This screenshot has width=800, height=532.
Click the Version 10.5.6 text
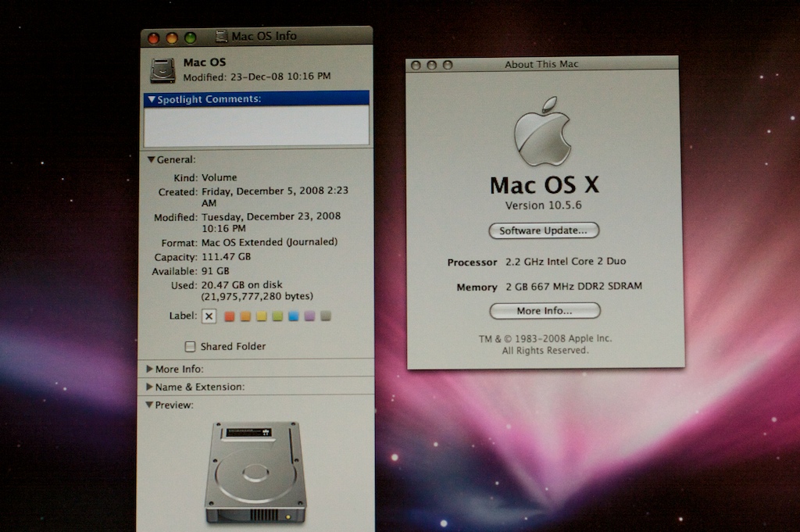[543, 205]
